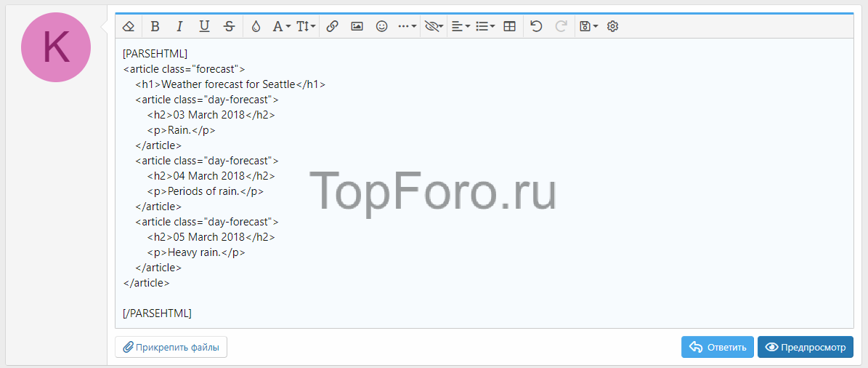868x368 pixels.
Task: Click the Прикрепить файлы button
Action: (171, 347)
